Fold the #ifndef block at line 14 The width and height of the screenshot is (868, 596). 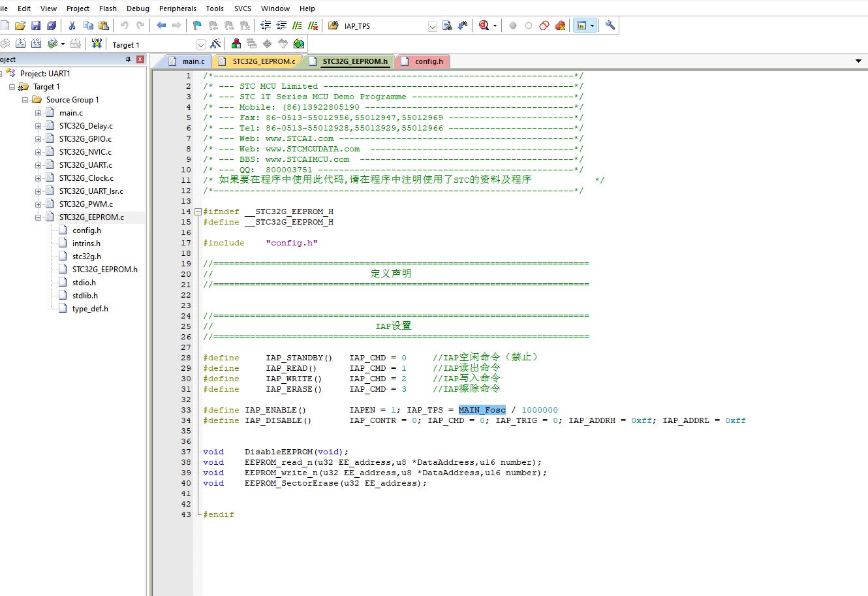pos(198,212)
